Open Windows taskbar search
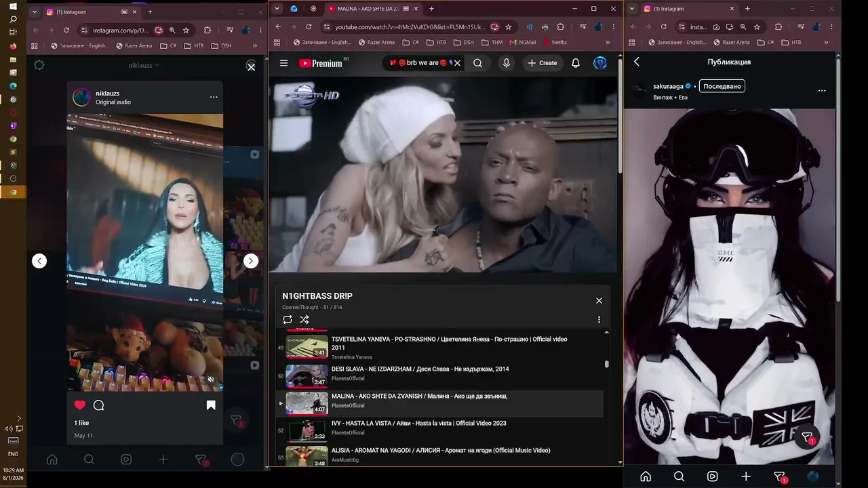 (13, 19)
